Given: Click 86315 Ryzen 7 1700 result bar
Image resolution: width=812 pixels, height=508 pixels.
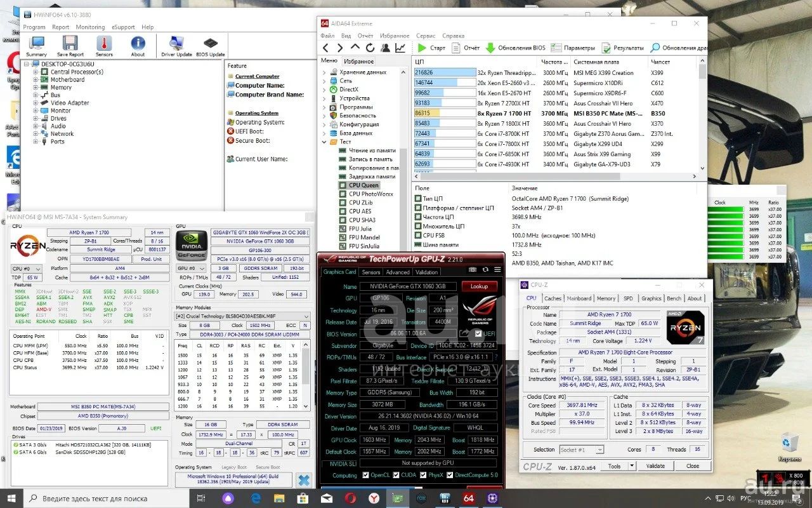Looking at the screenshot, I should [445, 113].
